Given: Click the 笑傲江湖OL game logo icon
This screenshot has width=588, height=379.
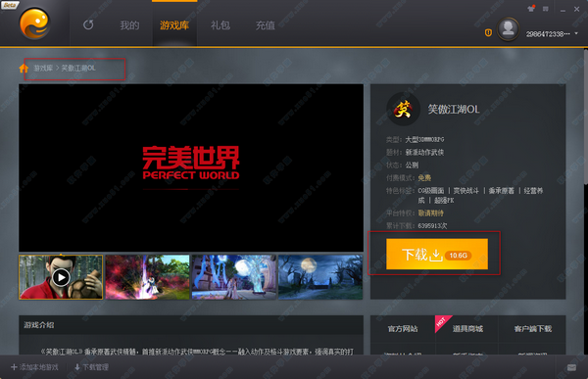Looking at the screenshot, I should click(x=403, y=109).
